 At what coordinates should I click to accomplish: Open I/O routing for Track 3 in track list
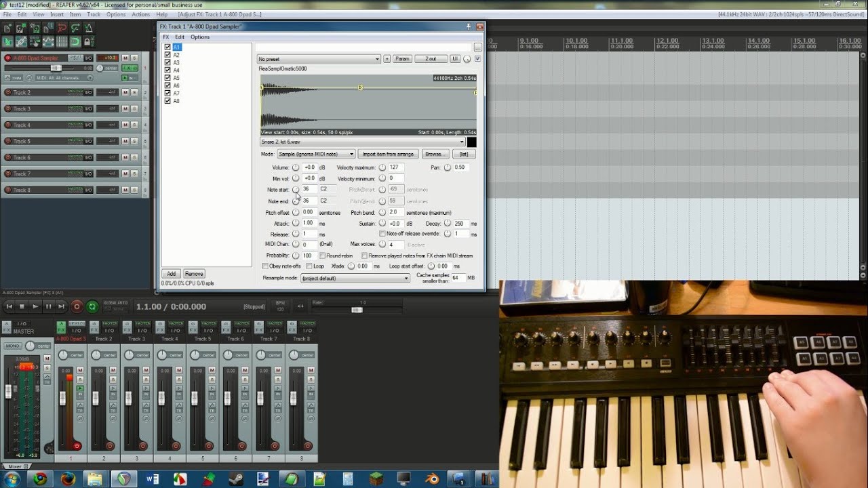[88, 108]
